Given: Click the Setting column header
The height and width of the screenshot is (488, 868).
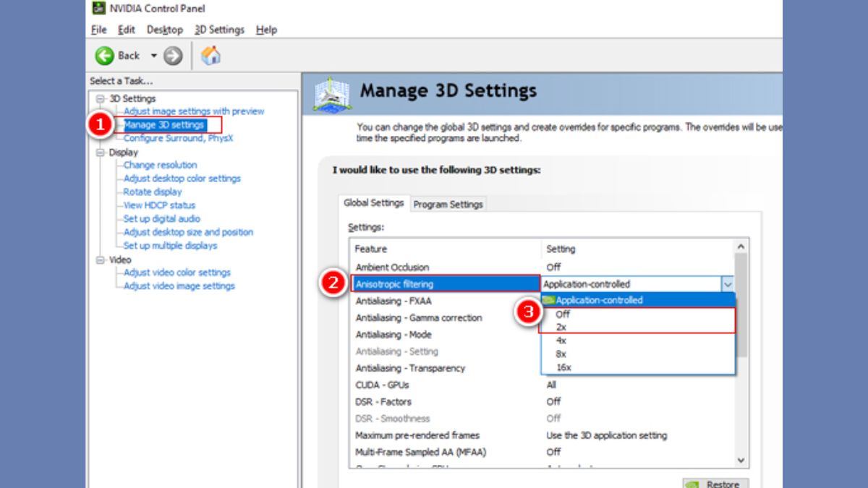Looking at the screenshot, I should (638, 249).
